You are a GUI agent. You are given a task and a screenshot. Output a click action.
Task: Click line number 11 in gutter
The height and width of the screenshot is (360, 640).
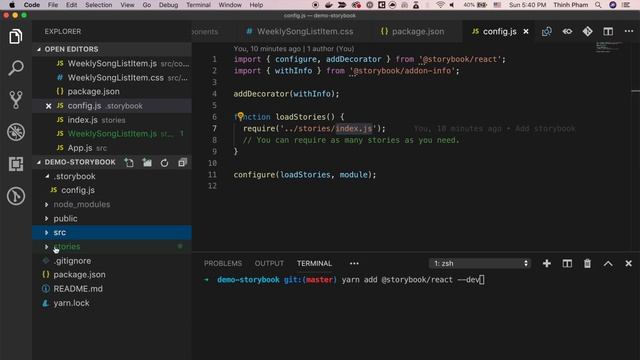pos(212,175)
